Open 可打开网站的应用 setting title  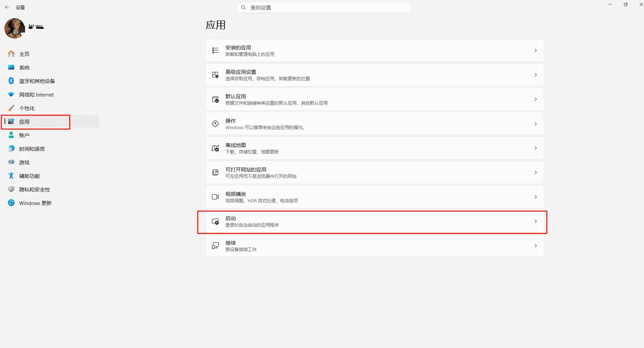246,170
